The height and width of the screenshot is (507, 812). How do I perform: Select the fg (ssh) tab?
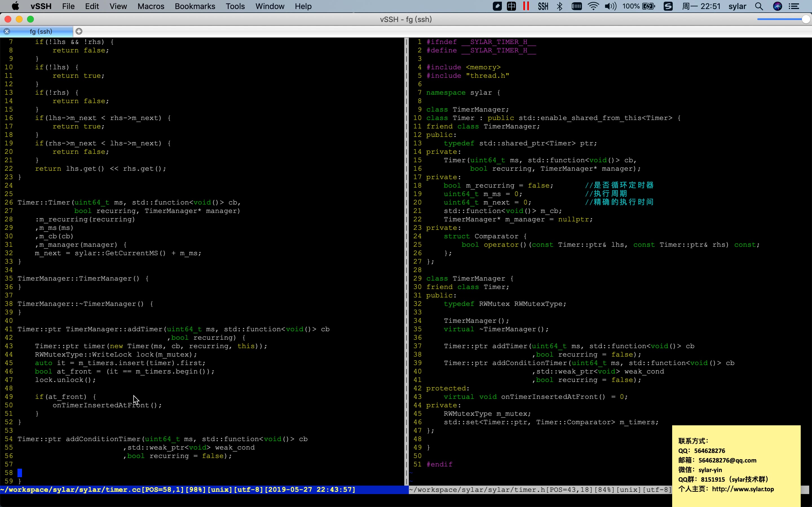pos(40,31)
